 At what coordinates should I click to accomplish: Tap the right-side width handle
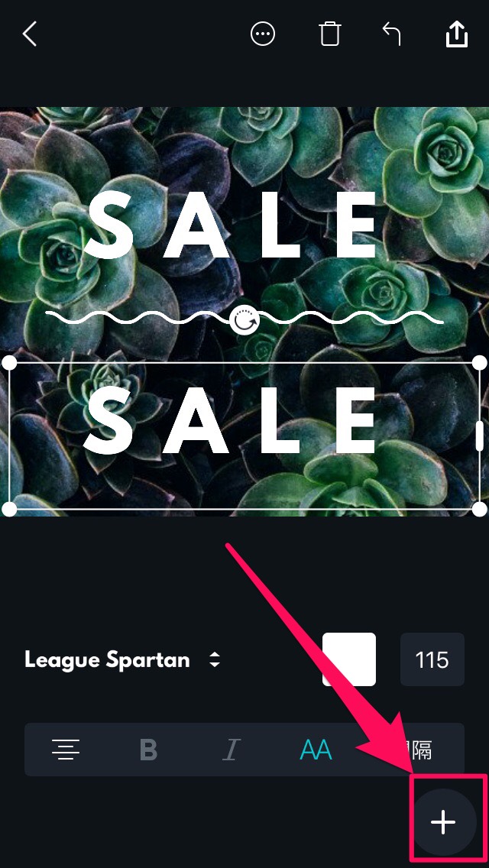tap(480, 436)
